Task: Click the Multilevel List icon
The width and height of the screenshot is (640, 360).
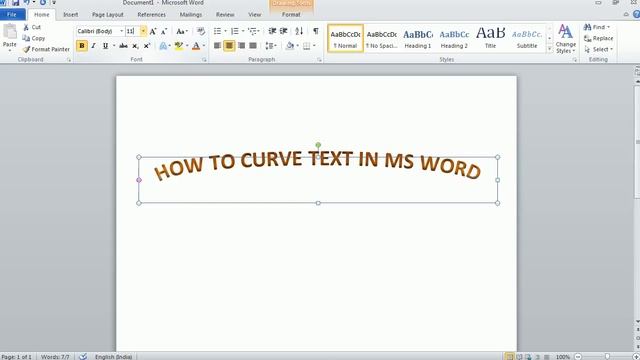Action: click(252, 31)
